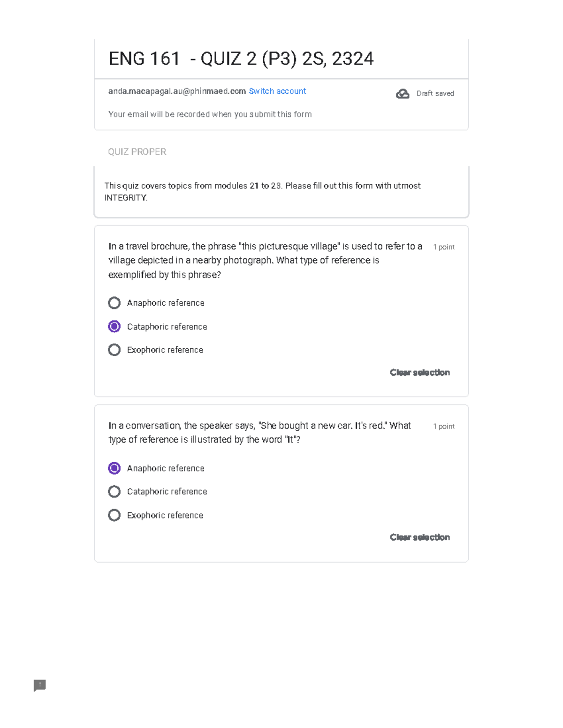The image size is (563, 728).
Task: Click the Anaphoric reference label in first question
Action: [166, 303]
